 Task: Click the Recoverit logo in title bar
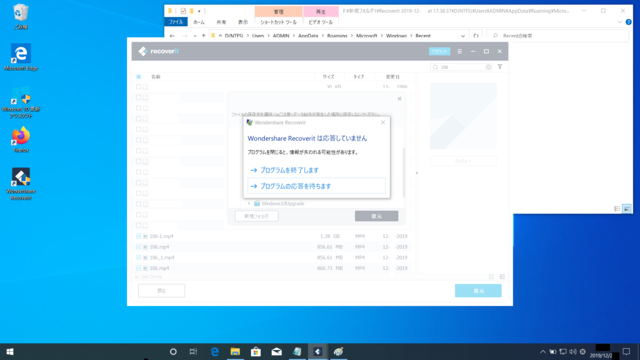point(158,51)
